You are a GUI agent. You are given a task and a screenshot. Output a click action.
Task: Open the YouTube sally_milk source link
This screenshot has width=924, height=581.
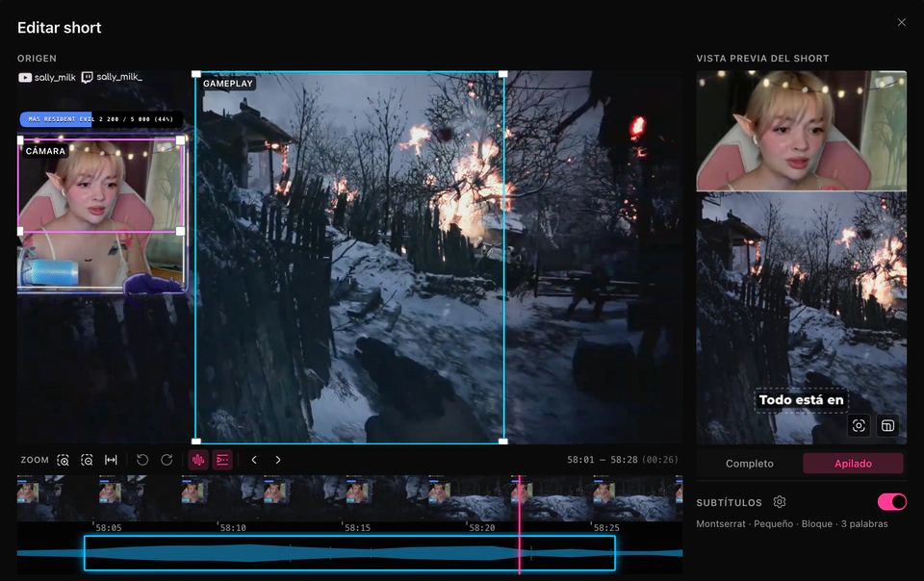point(46,77)
